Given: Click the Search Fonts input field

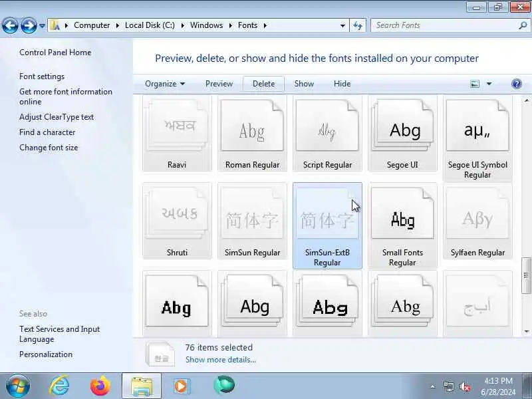Looking at the screenshot, I should pyautogui.click(x=444, y=25).
